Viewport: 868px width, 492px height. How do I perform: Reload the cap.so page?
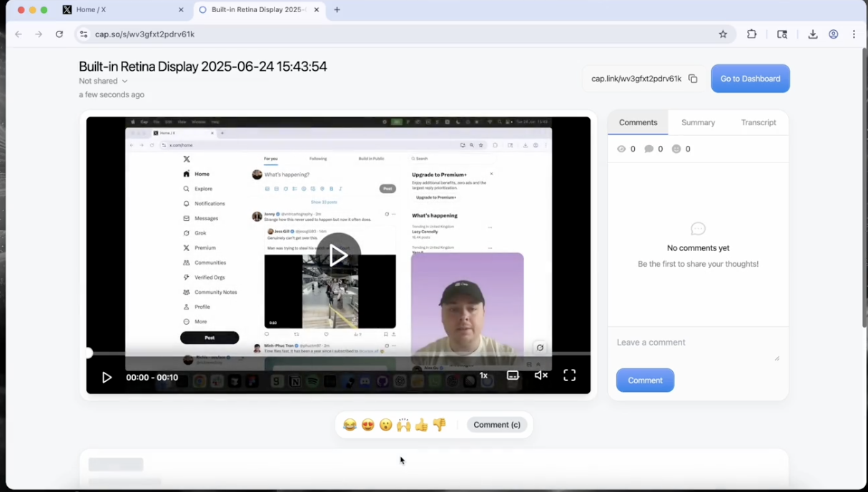59,34
